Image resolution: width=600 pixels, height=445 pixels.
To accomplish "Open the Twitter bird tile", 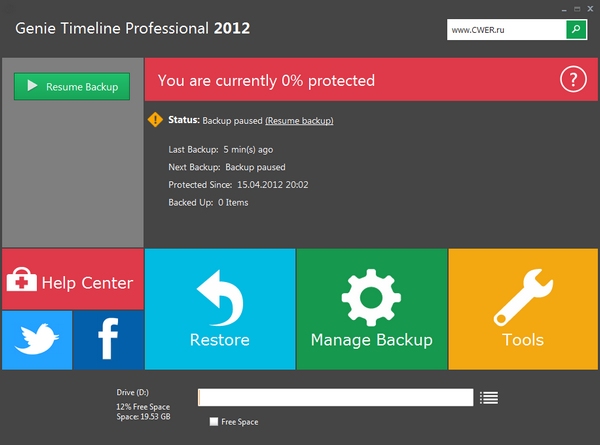I will click(x=37, y=341).
